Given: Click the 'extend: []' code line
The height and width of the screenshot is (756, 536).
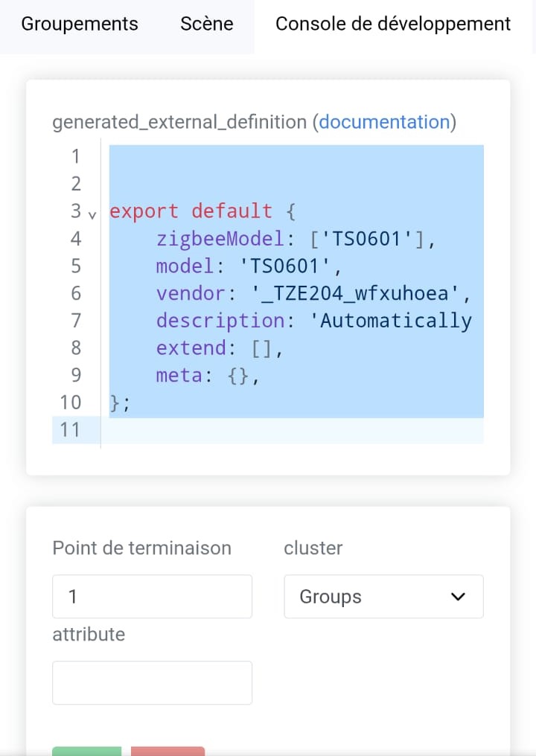Looking at the screenshot, I should 220,347.
